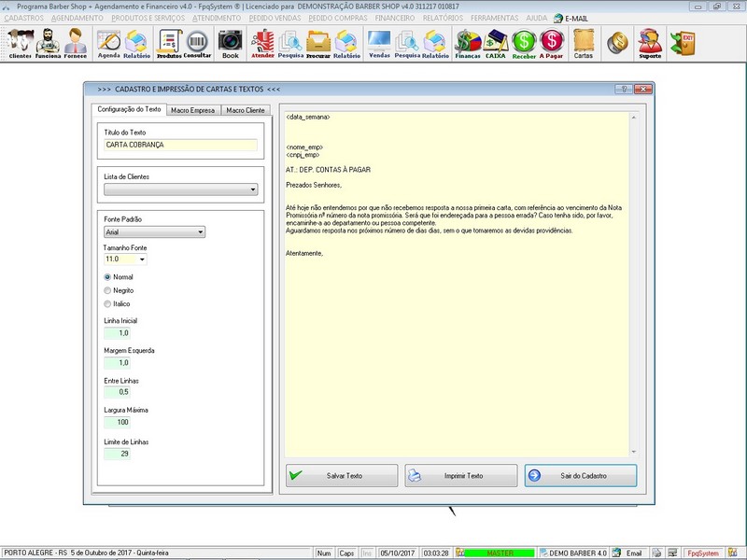Open the ATENDIMENTO menu
Image resolution: width=747 pixels, height=560 pixels.
pos(217,18)
